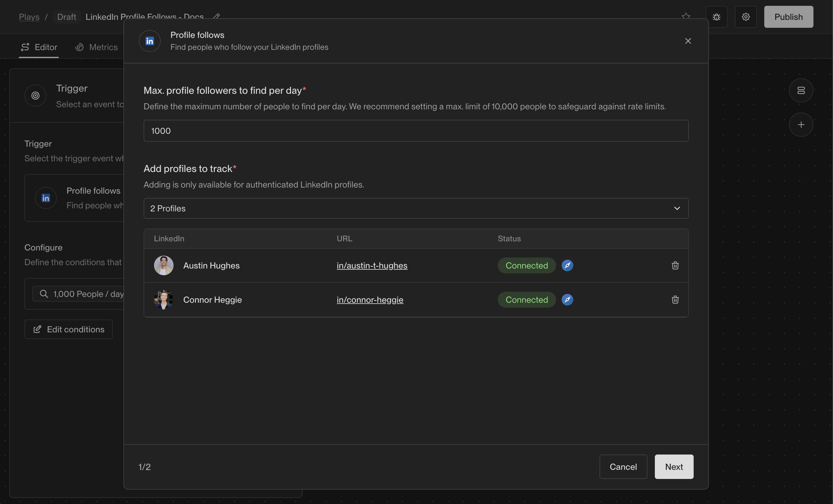Edit play name with pencil icon

[x=216, y=16]
